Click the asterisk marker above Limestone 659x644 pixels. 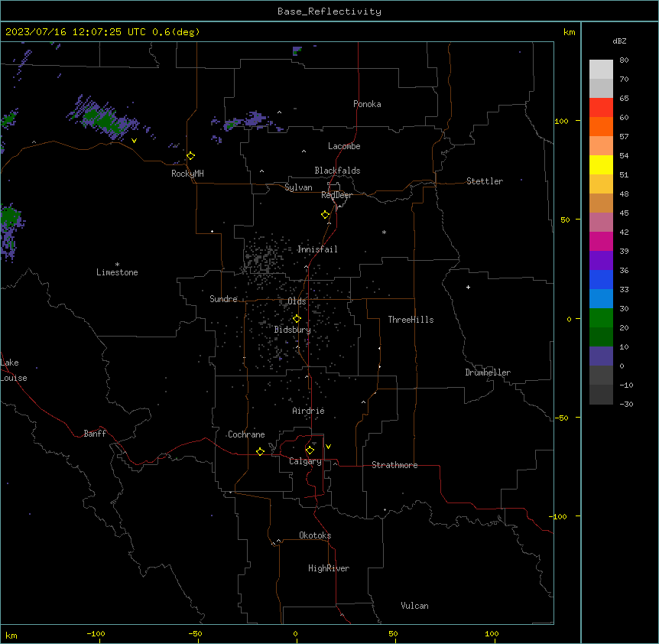pyautogui.click(x=117, y=265)
